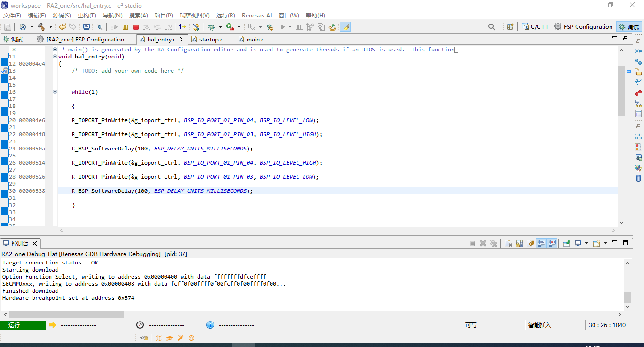644x347 pixels.
Task: Toggle show console on standard output
Action: click(541, 243)
